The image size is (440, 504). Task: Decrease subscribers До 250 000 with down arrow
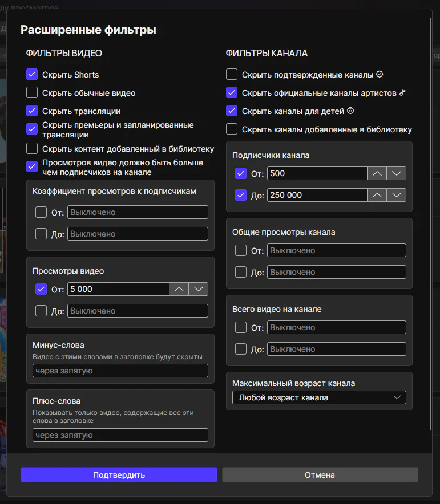click(x=397, y=195)
